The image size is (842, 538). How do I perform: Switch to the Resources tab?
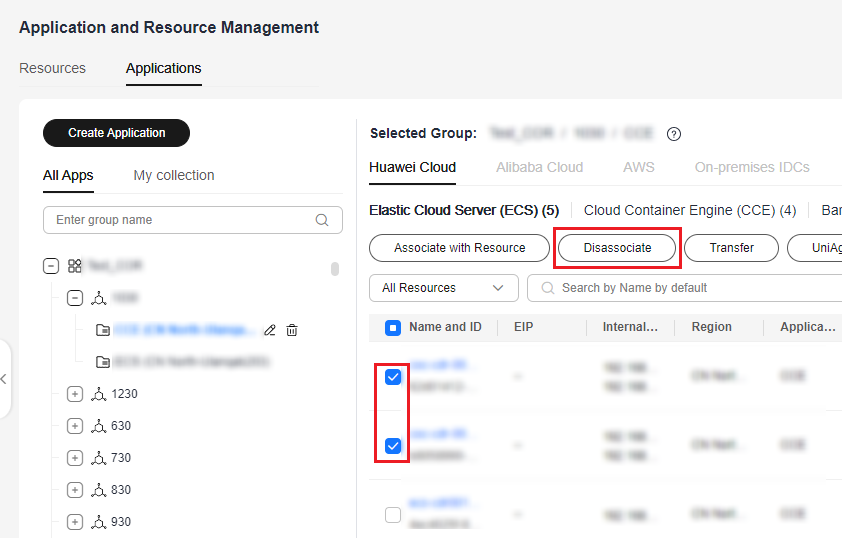pos(53,68)
